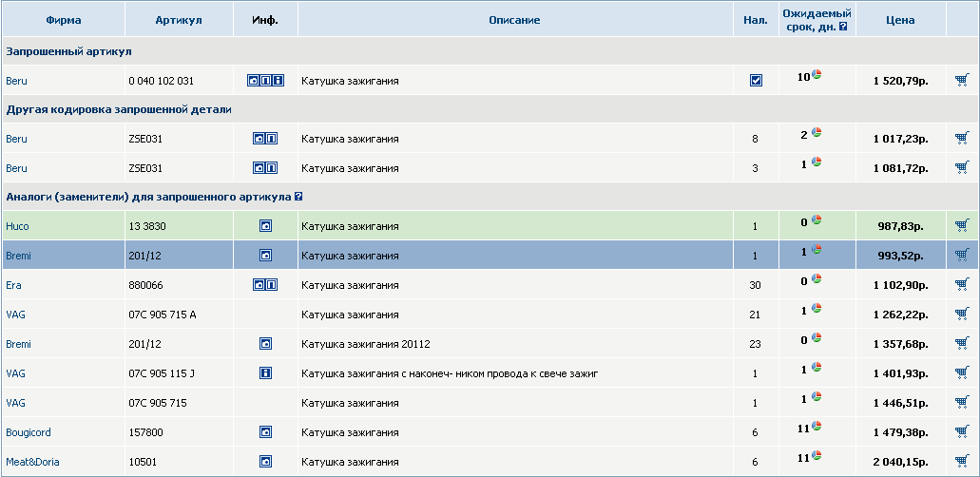Screen dimensions: 980x477
Task: Open photo icon for Bremi 201/12 highlighted row
Action: [266, 256]
